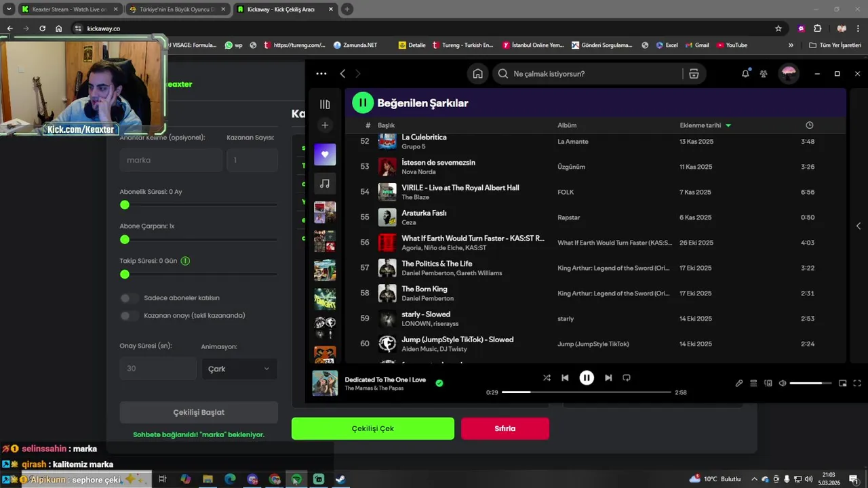868x488 pixels.
Task: Select song İstesen de sevemezsin
Action: (438, 162)
